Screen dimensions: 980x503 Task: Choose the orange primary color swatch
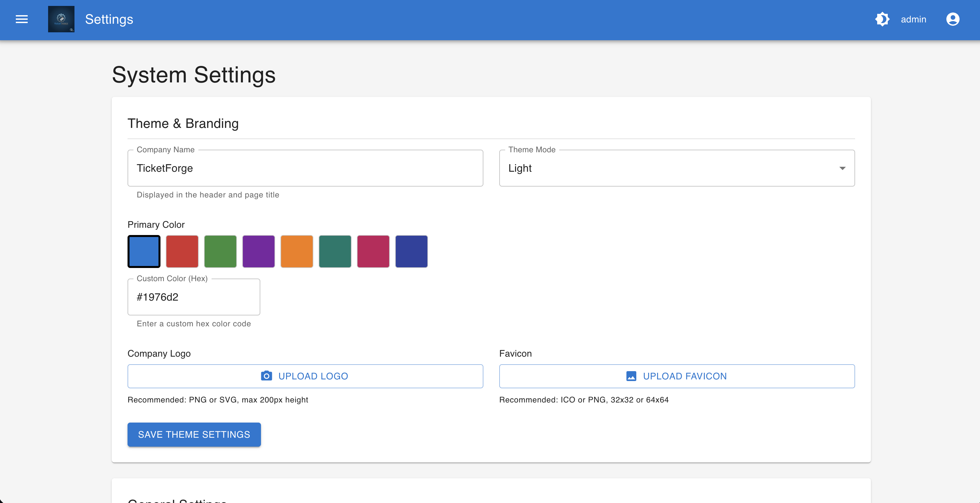(x=297, y=251)
